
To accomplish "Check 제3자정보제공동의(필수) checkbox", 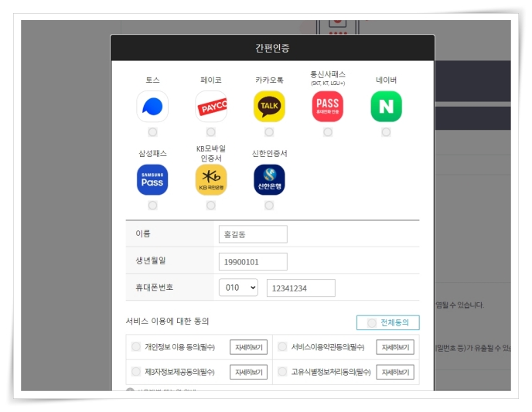I will [136, 372].
